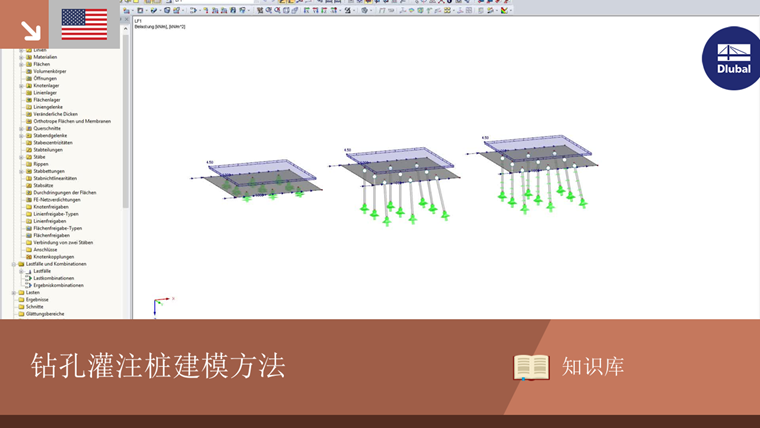Select Liniengelenke in the tree
The width and height of the screenshot is (760, 428).
48,107
